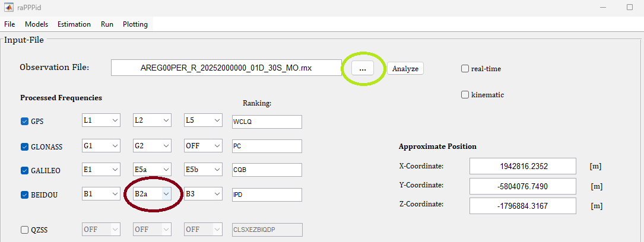Open the GPS L1 frequency dropdown
The height and width of the screenshot is (242, 644).
click(x=101, y=120)
